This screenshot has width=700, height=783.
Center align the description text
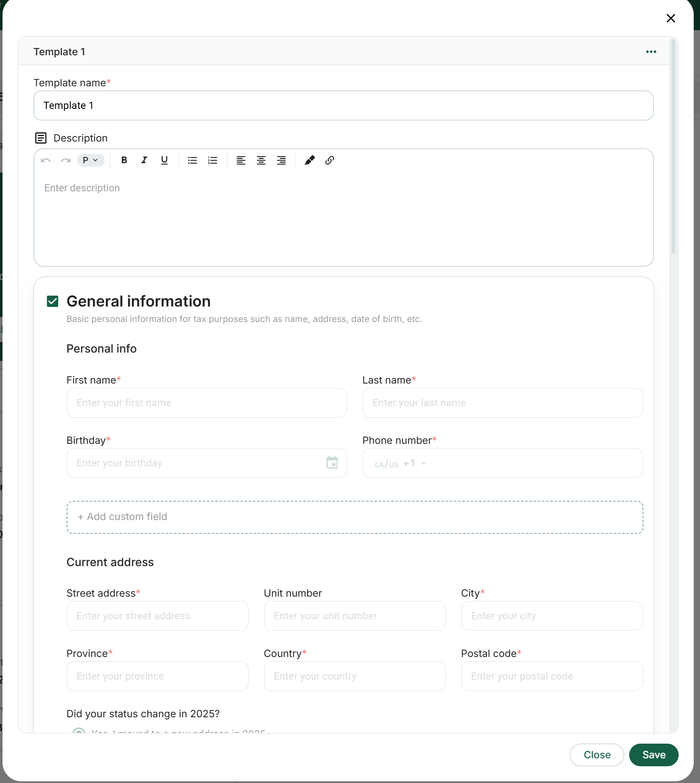click(x=261, y=160)
